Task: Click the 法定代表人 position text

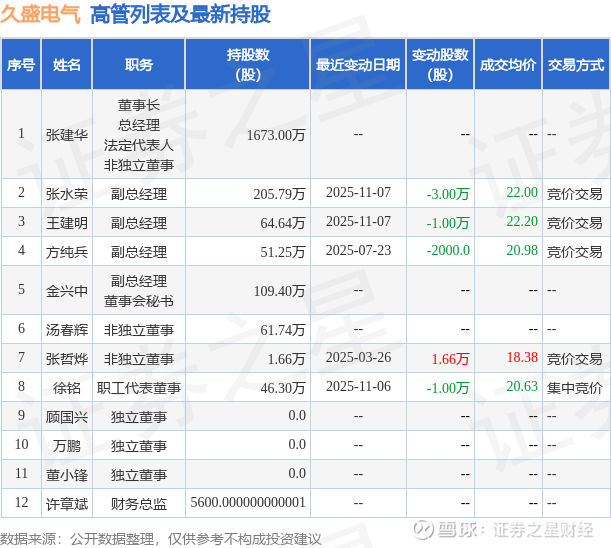Action: 138,145
